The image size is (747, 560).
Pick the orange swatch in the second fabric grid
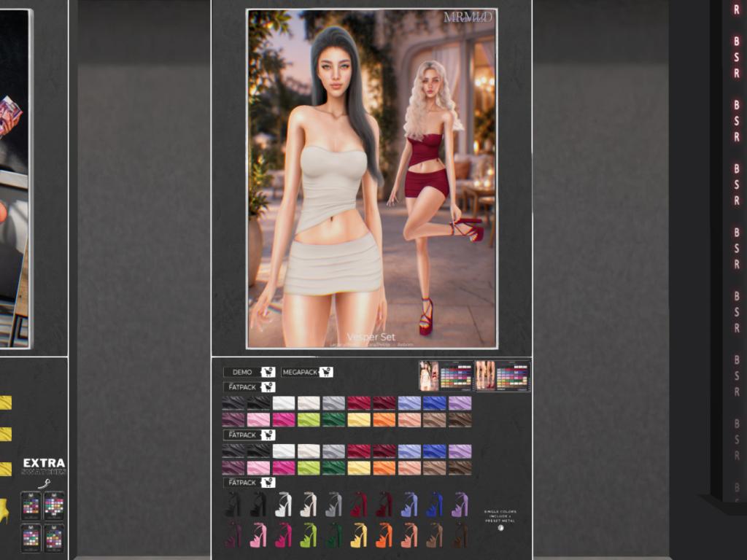tap(384, 467)
